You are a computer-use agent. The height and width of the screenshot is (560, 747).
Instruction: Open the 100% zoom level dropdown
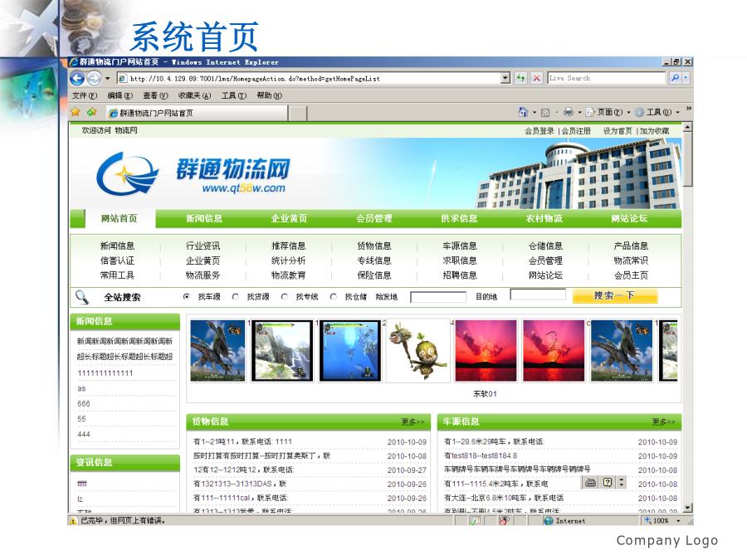(679, 521)
